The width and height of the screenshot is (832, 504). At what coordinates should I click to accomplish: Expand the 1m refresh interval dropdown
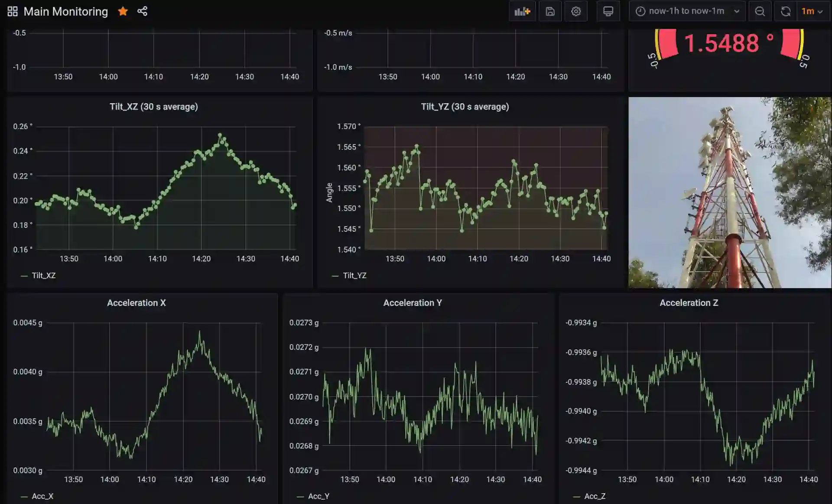812,11
